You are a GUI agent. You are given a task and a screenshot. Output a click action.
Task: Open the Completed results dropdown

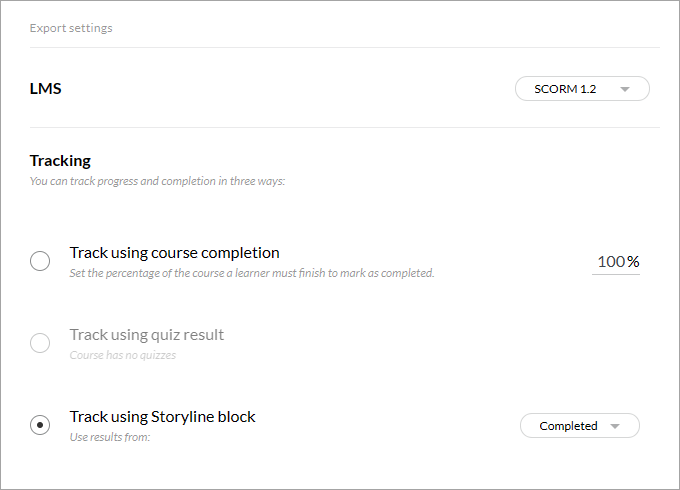tap(579, 426)
